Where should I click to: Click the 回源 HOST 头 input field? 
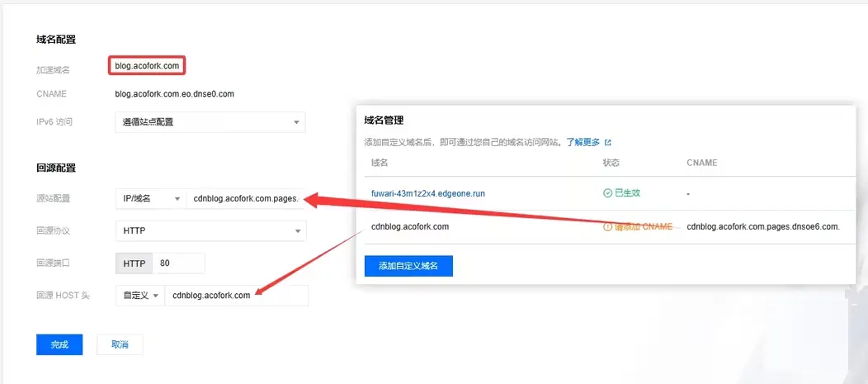tap(236, 296)
